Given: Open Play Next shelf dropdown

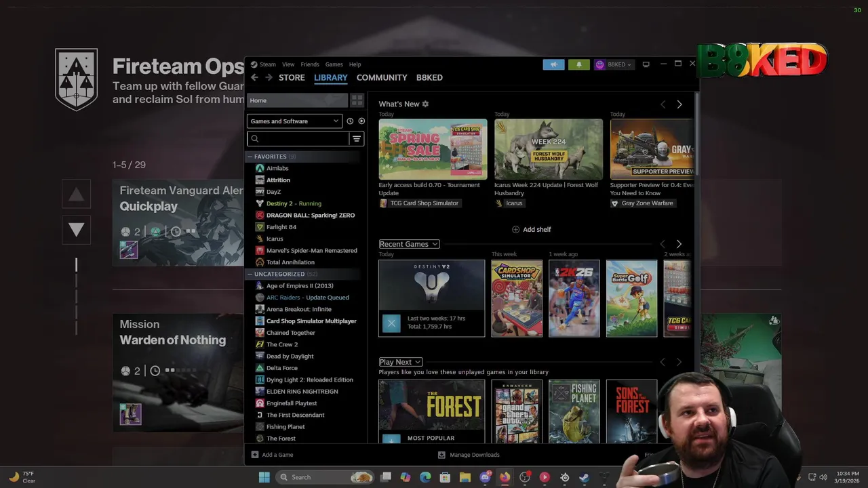Looking at the screenshot, I should pyautogui.click(x=400, y=362).
